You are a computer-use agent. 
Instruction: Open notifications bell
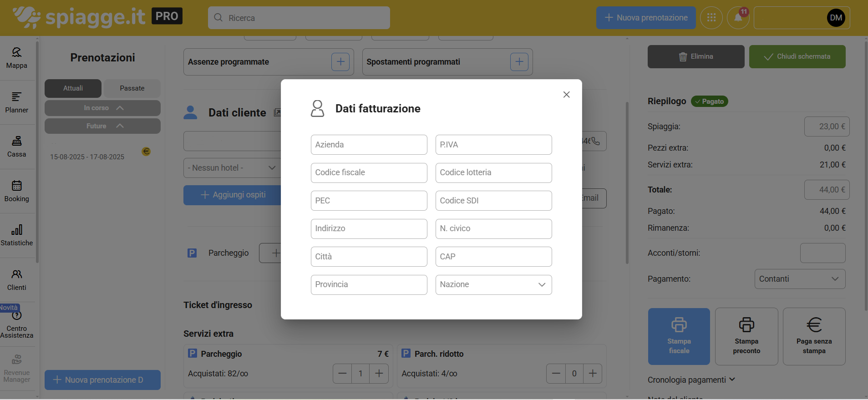pos(738,18)
